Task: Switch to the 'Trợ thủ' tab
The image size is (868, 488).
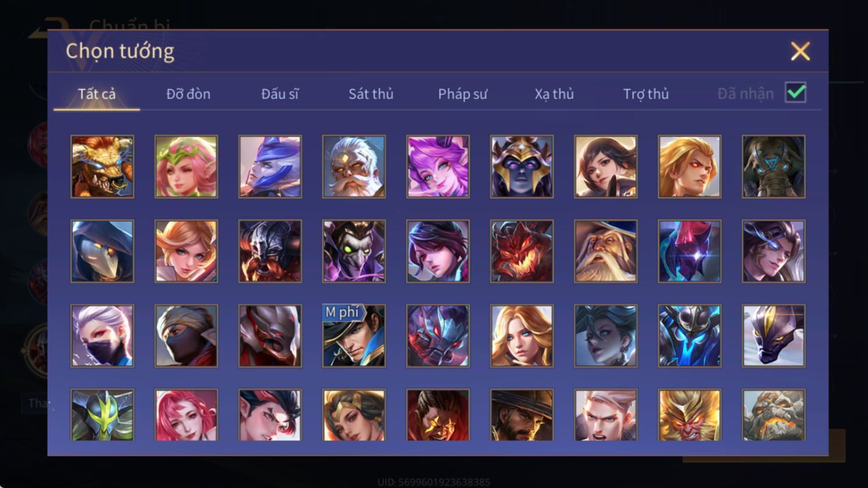Action: (646, 94)
